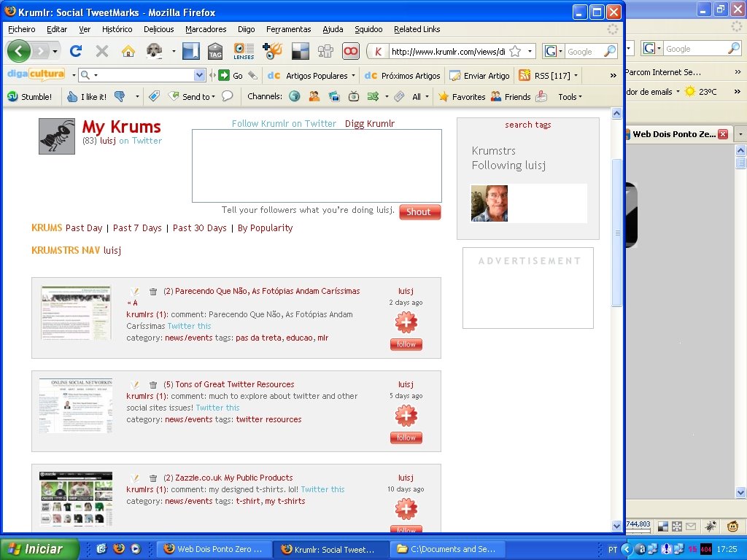Open the Home page icon

coord(128,50)
